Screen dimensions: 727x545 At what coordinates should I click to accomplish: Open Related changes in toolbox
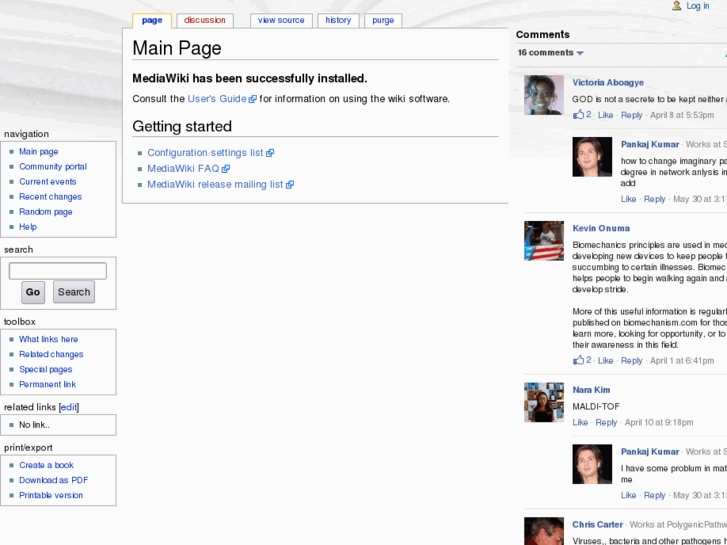[x=51, y=354]
